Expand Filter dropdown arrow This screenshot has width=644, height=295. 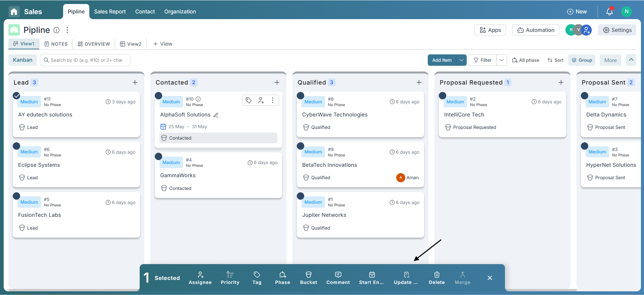tap(501, 60)
